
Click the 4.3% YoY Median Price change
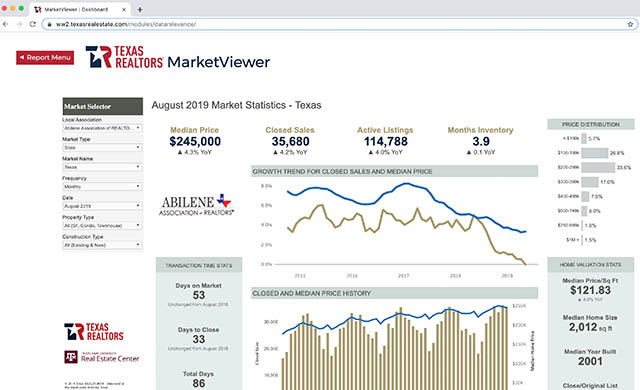195,152
